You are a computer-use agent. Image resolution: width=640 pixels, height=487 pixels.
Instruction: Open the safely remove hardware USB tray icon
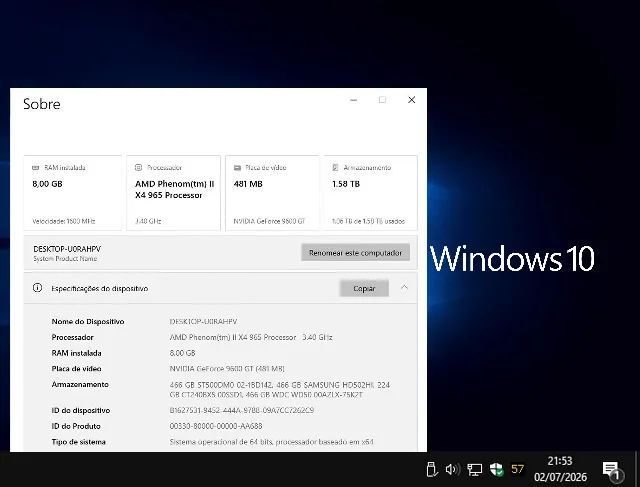(x=431, y=469)
